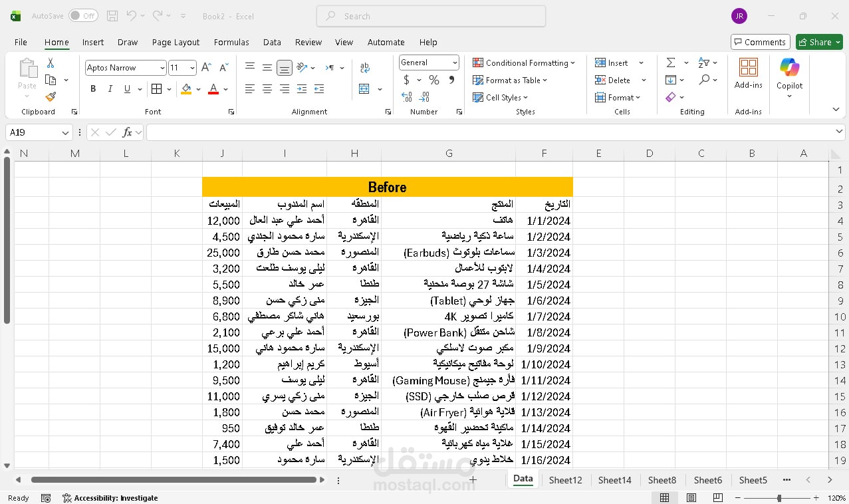Switch to the Formulas ribbon tab

231,42
